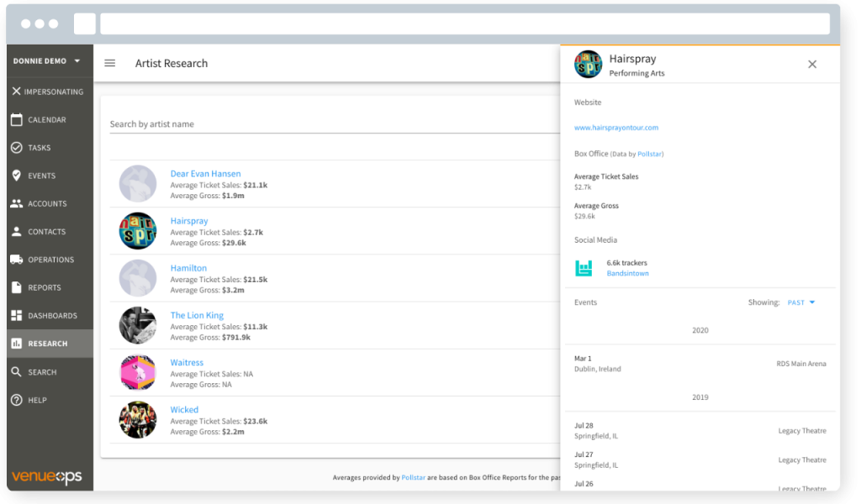Open the Showing Past events dropdown

tap(801, 302)
